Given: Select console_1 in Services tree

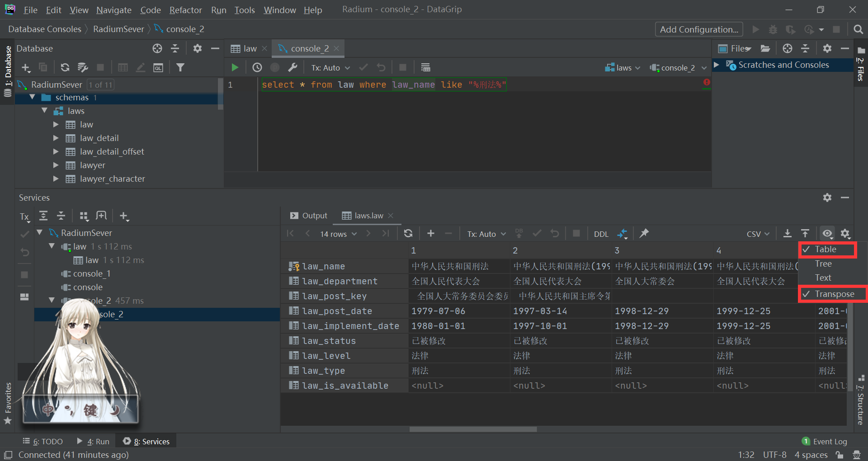Looking at the screenshot, I should (92, 273).
